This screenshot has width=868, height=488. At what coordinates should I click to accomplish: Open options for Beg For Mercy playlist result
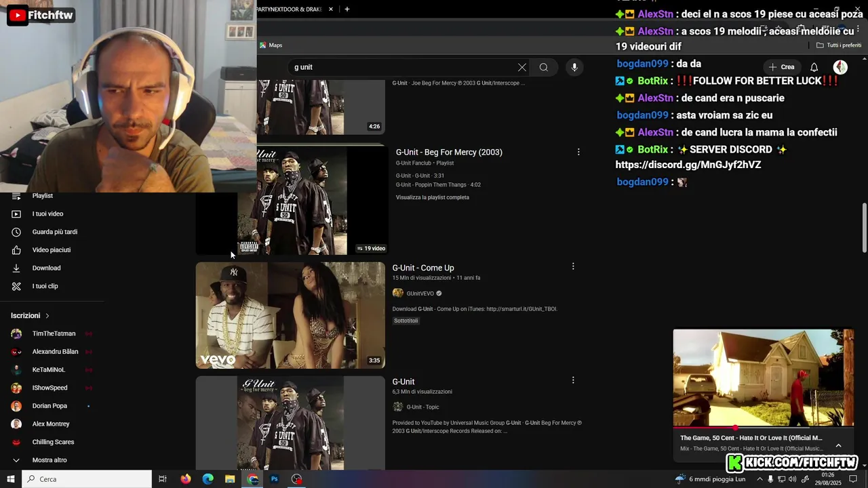coord(578,152)
